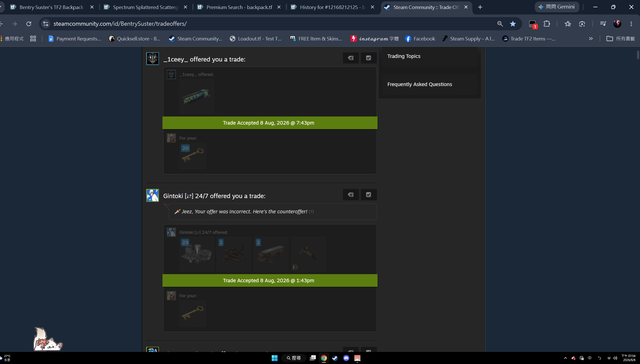Open the Steam Community bookmark
This screenshot has height=364, width=640.
[195, 39]
